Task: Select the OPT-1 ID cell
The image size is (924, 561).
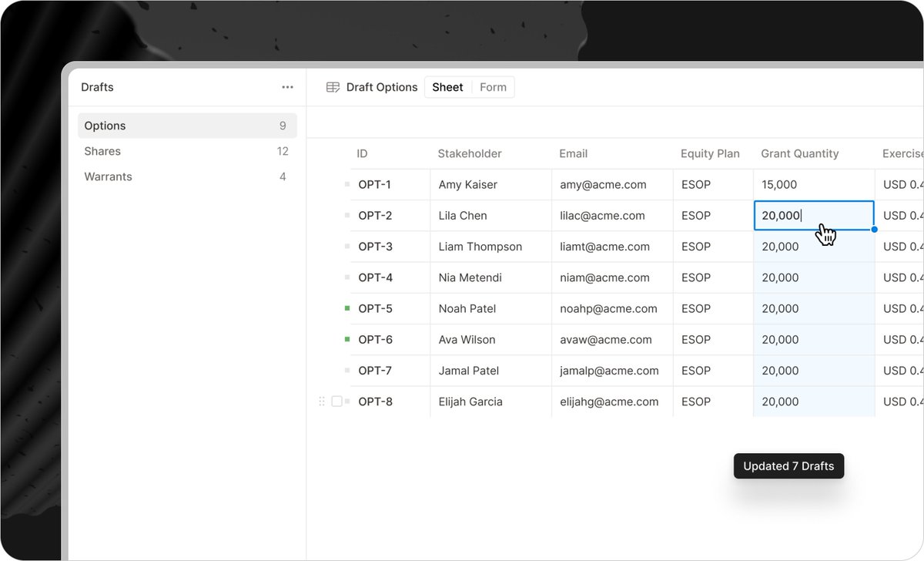Action: pos(390,185)
